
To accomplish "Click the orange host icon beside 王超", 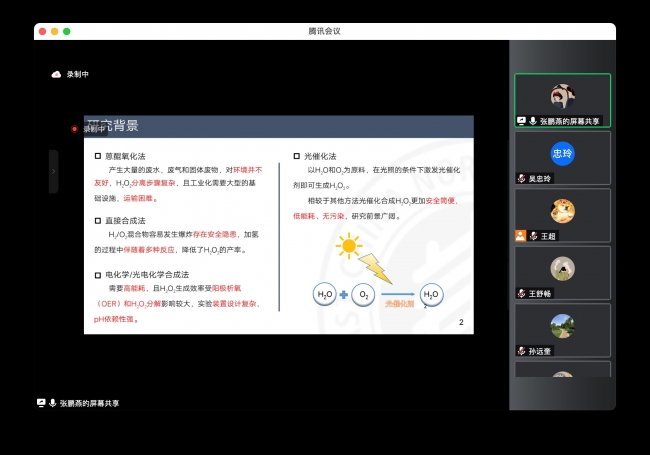I will point(520,236).
